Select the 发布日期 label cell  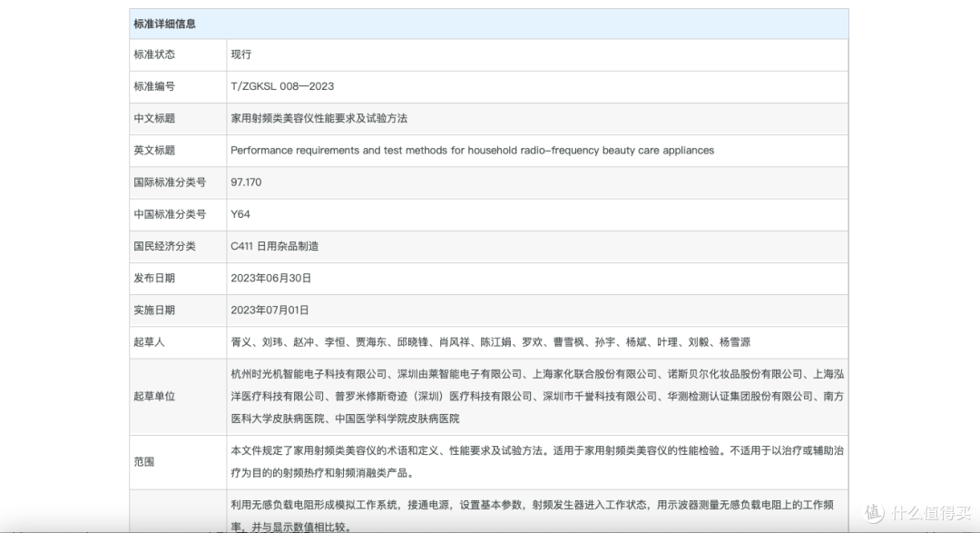coord(178,279)
